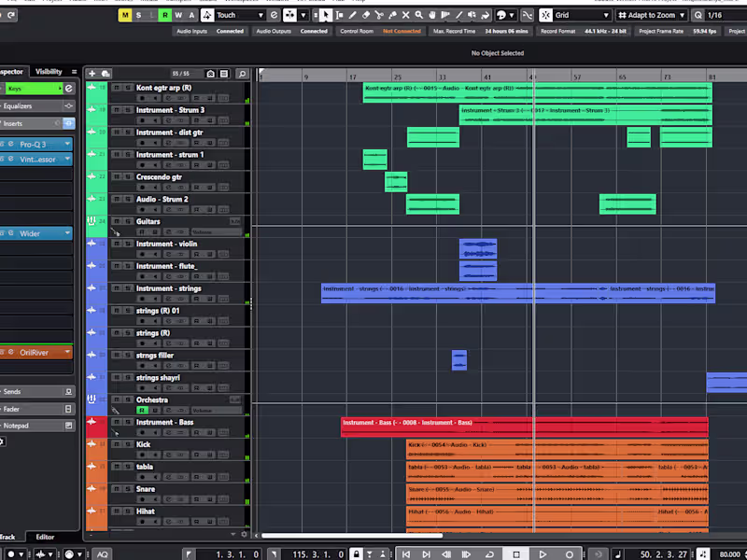Open the track presets cloud icon
The width and height of the screenshot is (747, 560).
[x=106, y=74]
